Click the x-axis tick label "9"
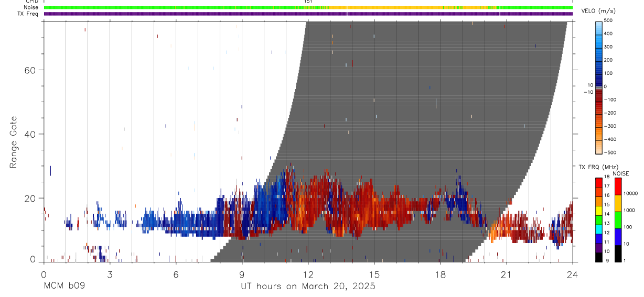This screenshot has height=297, width=644. point(242,274)
